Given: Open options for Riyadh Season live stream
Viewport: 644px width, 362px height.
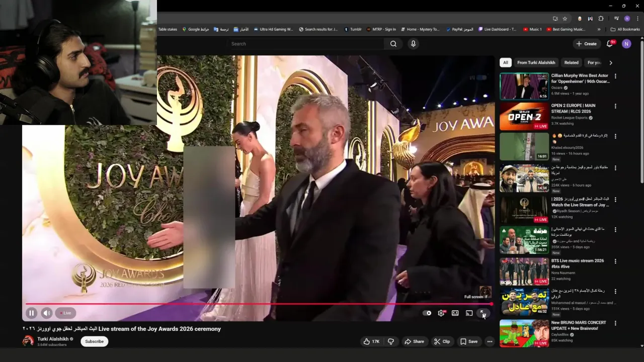Looking at the screenshot, I should tap(615, 199).
